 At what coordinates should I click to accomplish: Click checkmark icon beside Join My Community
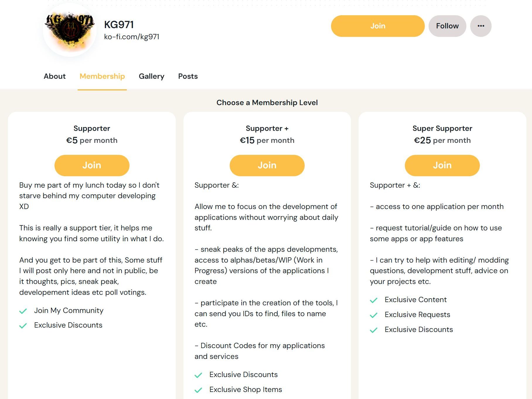[23, 311]
